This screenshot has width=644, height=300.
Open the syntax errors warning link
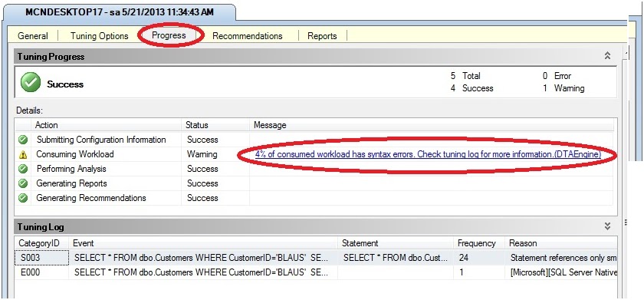point(428,154)
